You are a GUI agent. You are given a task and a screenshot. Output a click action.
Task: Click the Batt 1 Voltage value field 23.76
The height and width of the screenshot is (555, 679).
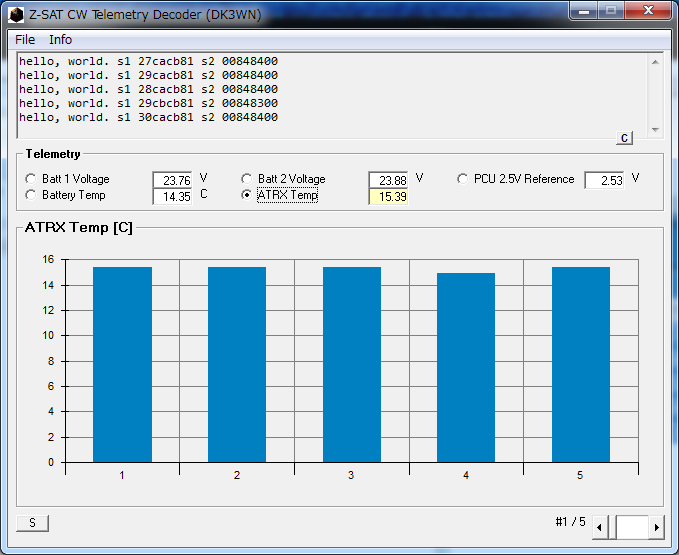click(172, 180)
